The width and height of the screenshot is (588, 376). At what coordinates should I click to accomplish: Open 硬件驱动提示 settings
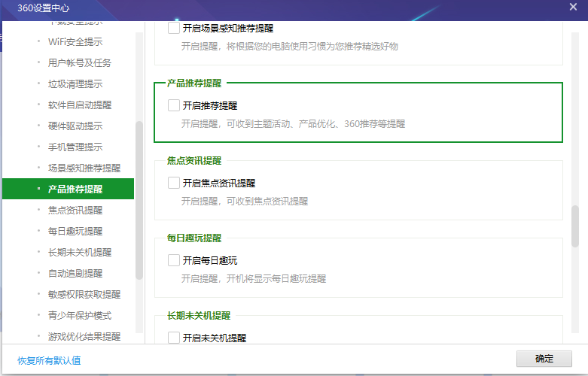click(75, 126)
